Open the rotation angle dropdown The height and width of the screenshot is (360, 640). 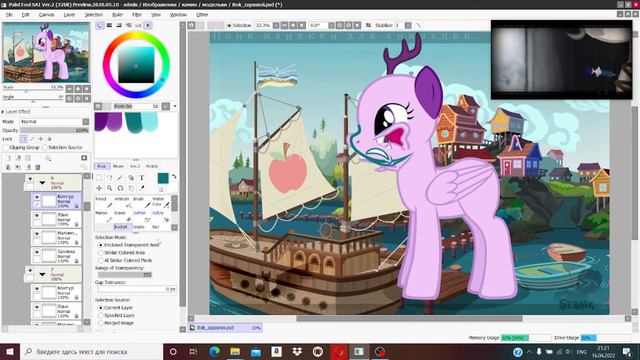[331, 25]
